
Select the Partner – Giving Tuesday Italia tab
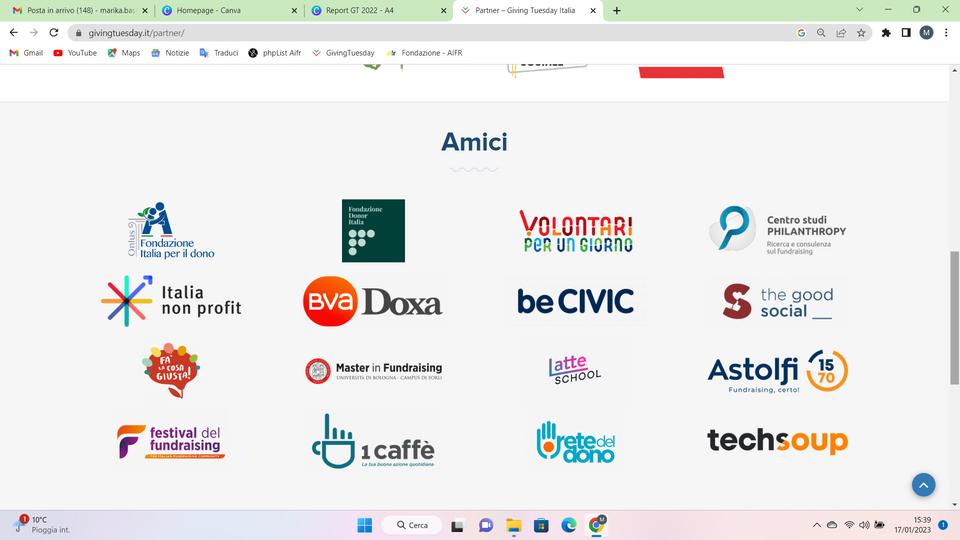(528, 10)
